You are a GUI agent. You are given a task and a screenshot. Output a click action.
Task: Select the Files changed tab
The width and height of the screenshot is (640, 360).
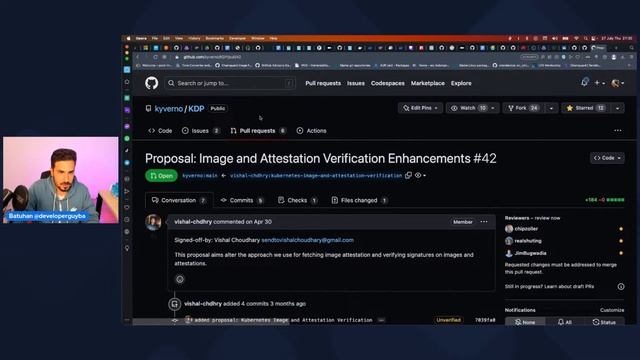[360, 200]
